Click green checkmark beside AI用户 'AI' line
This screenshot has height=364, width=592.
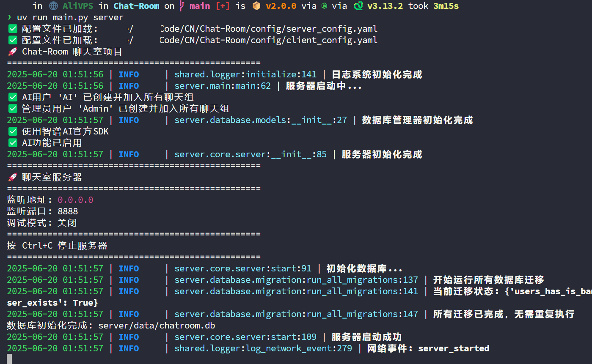[13, 97]
